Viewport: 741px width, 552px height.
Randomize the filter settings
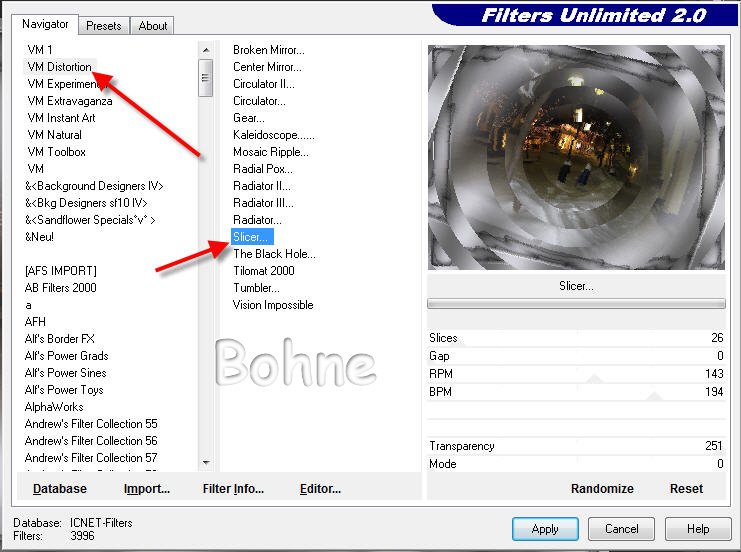pyautogui.click(x=602, y=489)
